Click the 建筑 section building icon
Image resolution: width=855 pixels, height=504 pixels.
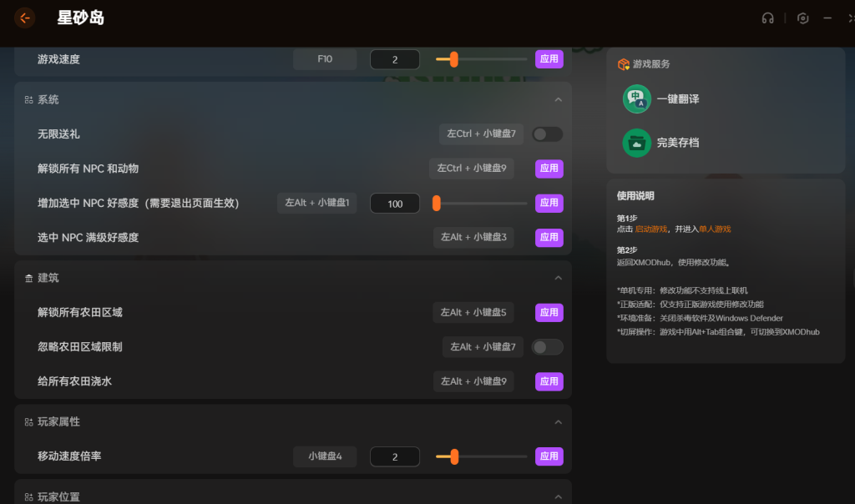click(29, 278)
